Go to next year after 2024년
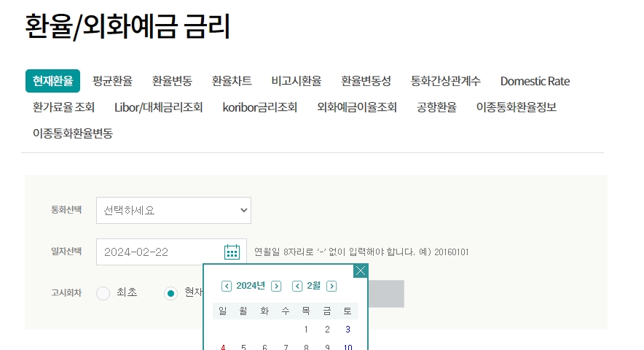644x350 pixels. pos(276,286)
